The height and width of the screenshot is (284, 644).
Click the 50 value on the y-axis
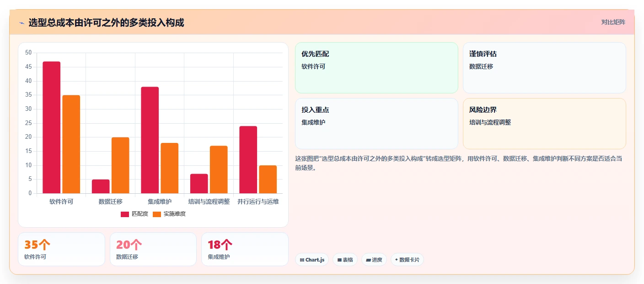click(x=28, y=53)
